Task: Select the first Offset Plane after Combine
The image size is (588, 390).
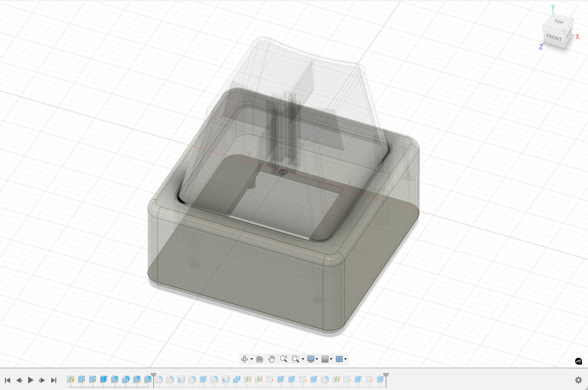Action: coord(248,379)
